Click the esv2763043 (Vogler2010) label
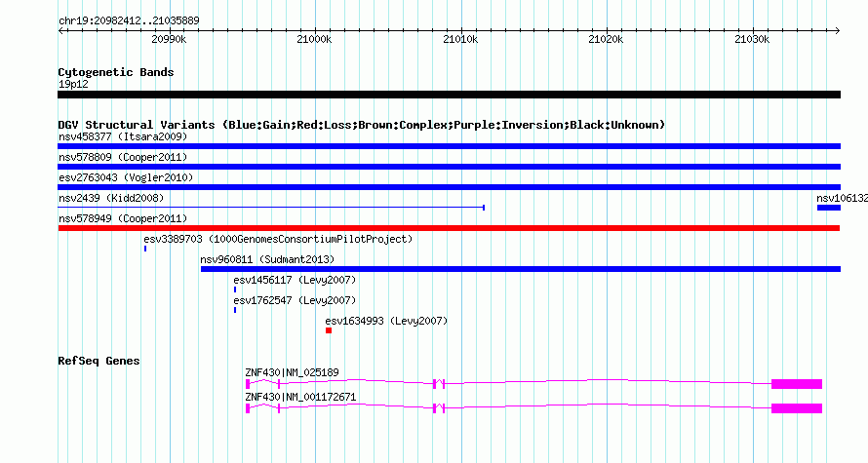 coord(126,177)
